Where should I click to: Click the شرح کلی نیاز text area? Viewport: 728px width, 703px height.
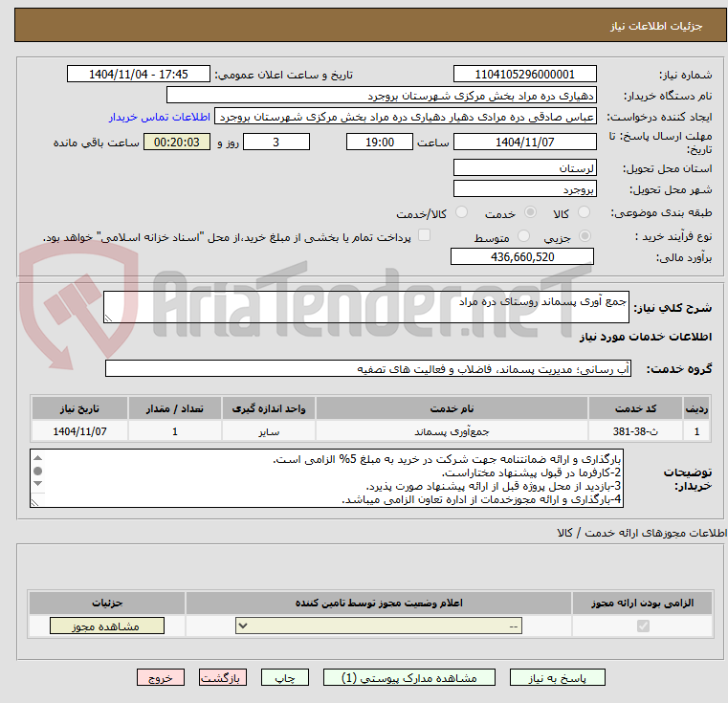point(365,307)
